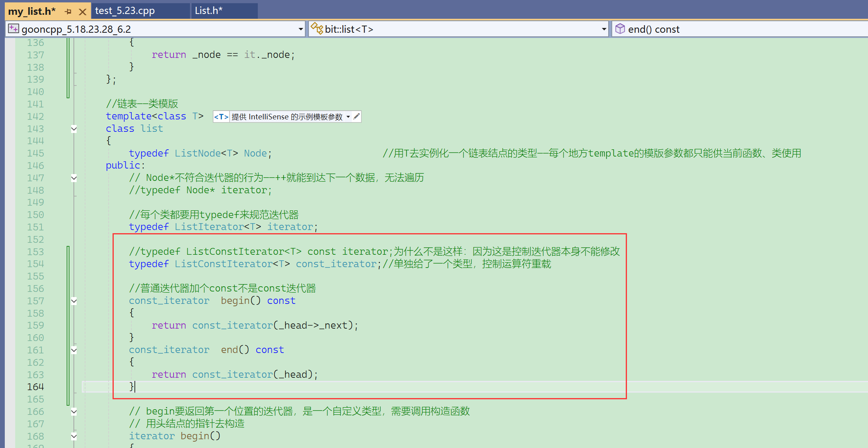Collapse the const begin() function outline
The width and height of the screenshot is (868, 448).
point(74,301)
